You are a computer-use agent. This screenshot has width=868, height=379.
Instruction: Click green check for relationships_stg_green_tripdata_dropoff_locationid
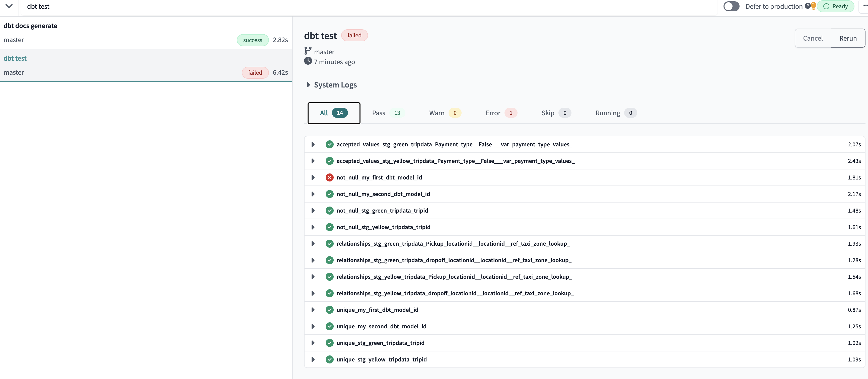(330, 260)
